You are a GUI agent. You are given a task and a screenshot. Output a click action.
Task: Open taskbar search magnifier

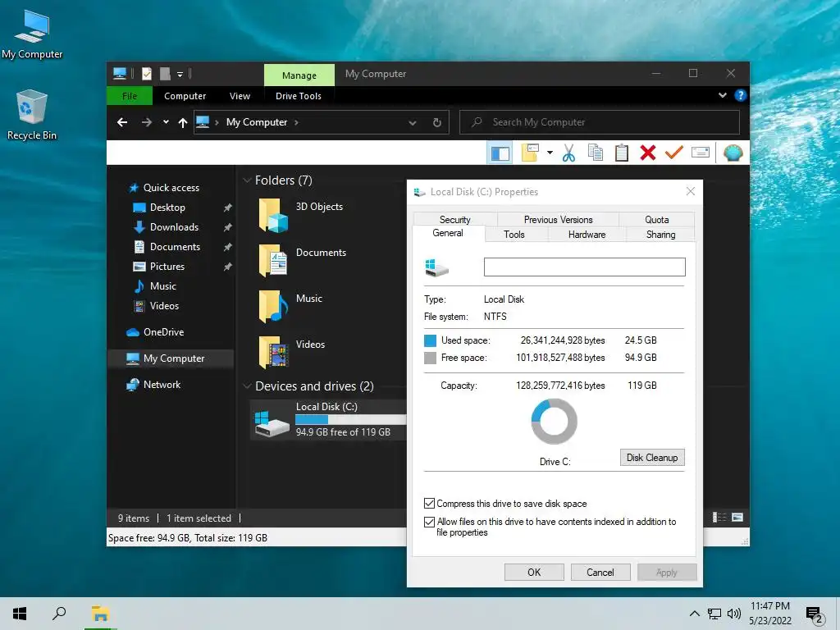(59, 614)
